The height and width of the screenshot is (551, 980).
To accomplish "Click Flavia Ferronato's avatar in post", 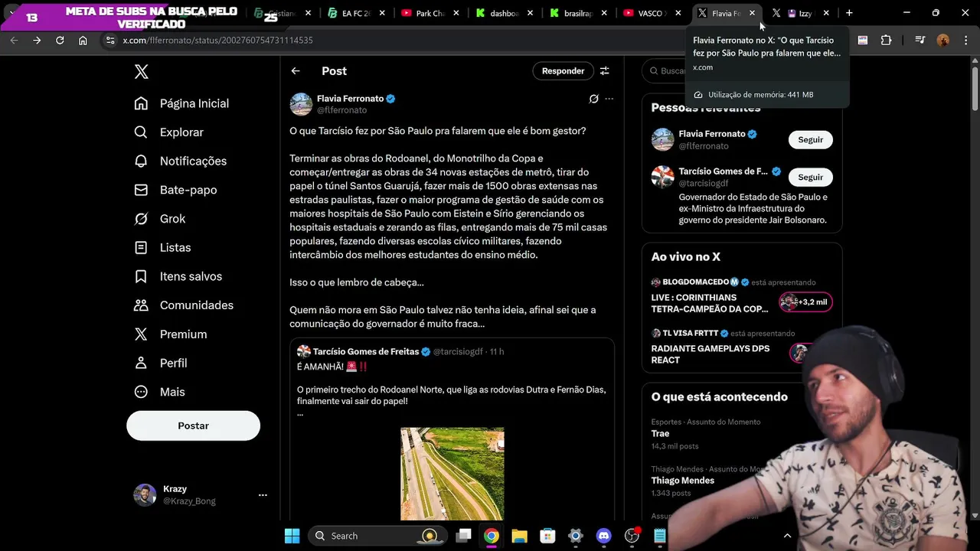I will pyautogui.click(x=301, y=104).
